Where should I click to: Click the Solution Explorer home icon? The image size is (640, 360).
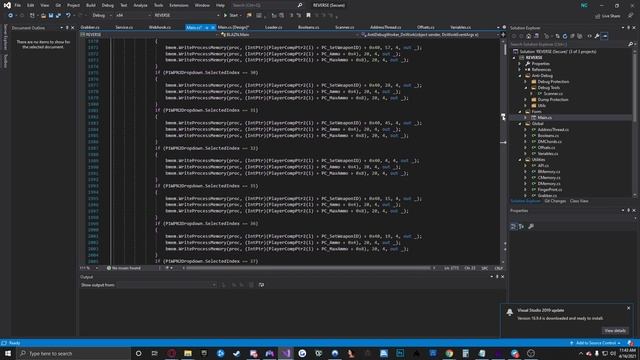[x=529, y=36]
